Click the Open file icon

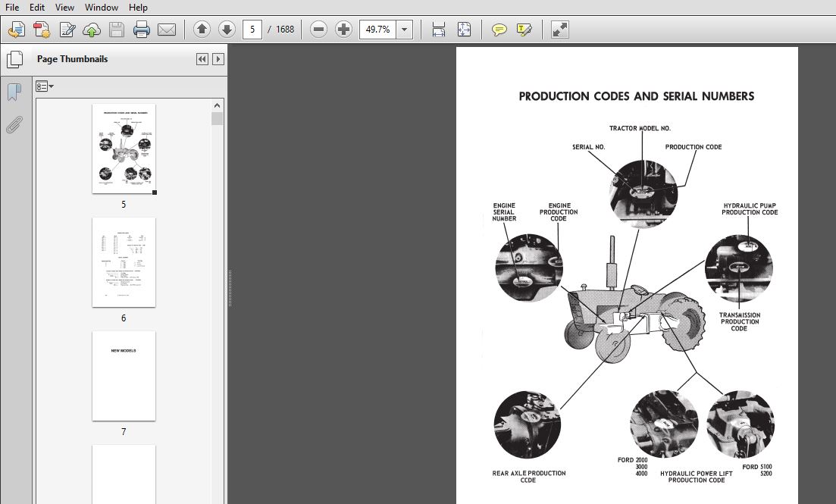17,30
